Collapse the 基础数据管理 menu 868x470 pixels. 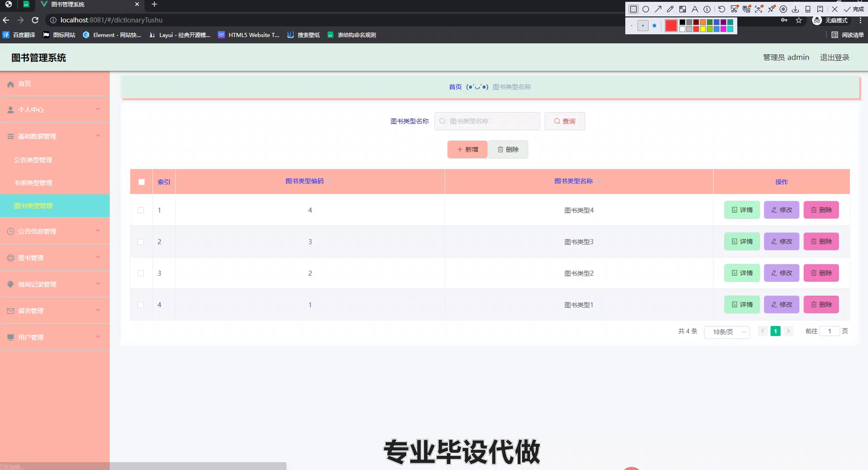coord(55,136)
